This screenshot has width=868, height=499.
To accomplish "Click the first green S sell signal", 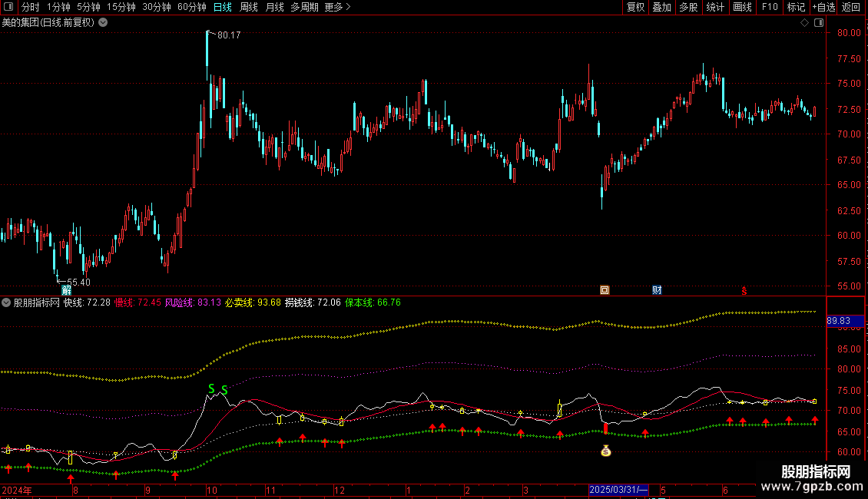I will pos(211,389).
